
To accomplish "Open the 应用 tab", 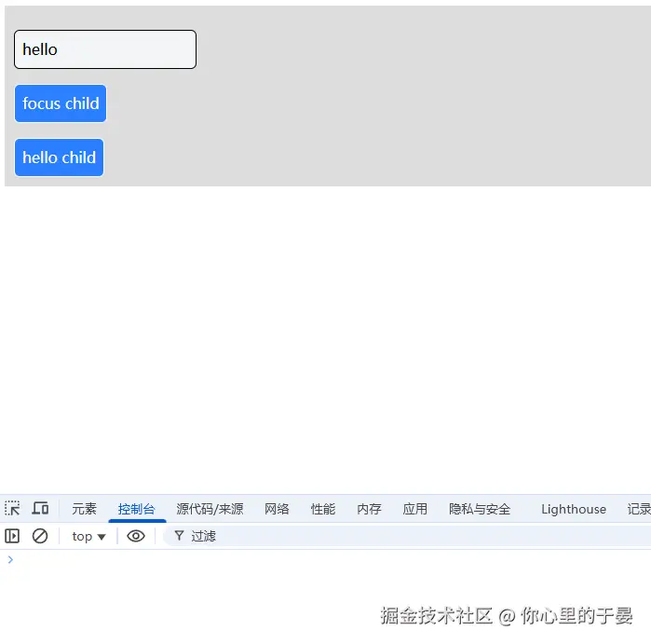I will tap(415, 509).
